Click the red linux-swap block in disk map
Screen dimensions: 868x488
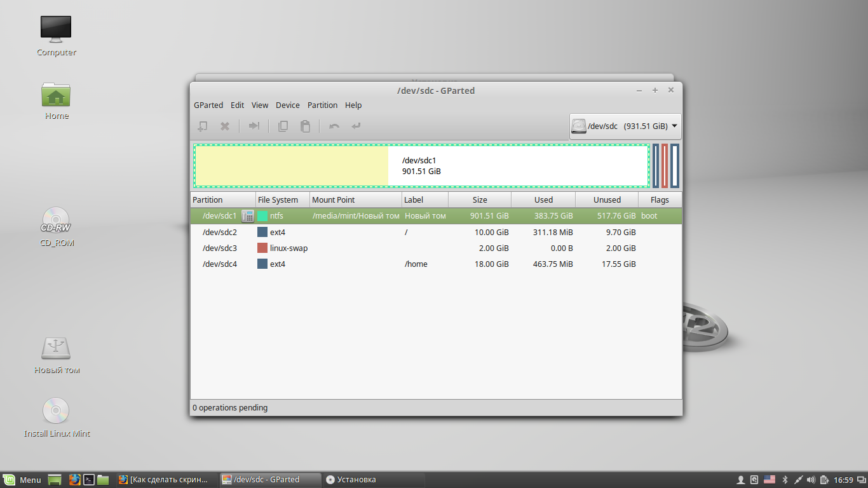[665, 166]
